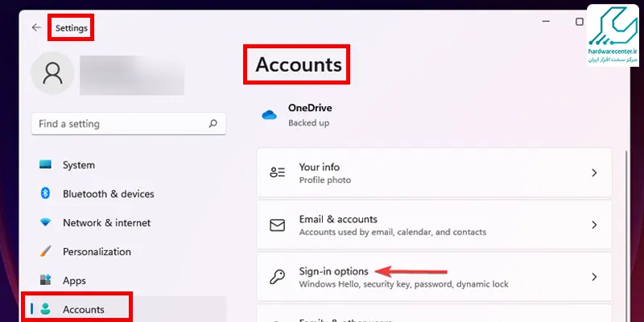Viewport: 644px width, 322px height.
Task: Expand the Sign-in options chevron
Action: click(594, 277)
